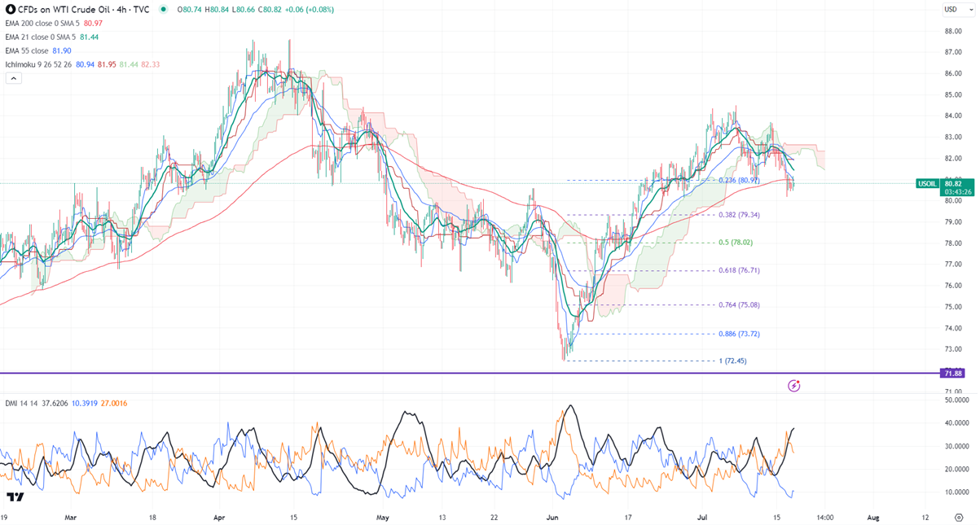Screen dimensions: 980x525
Task: Click 76.00 on the price axis
Action: [954, 286]
